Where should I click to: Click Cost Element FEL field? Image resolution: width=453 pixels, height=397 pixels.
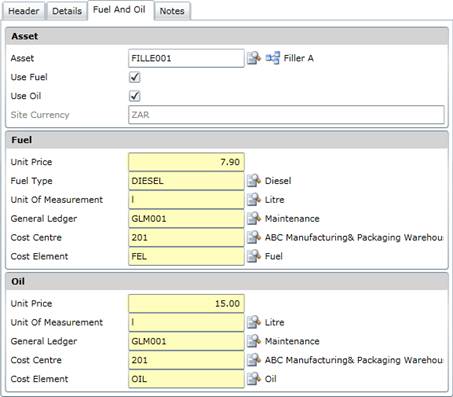(186, 256)
